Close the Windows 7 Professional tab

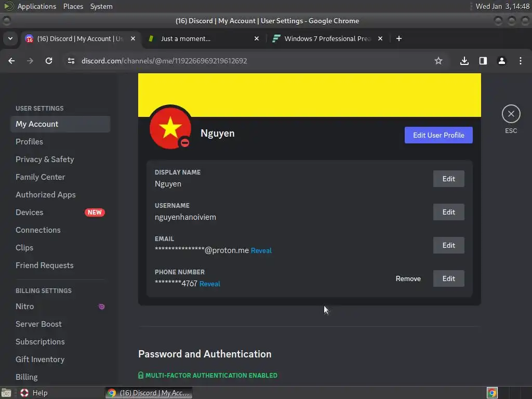pos(380,38)
